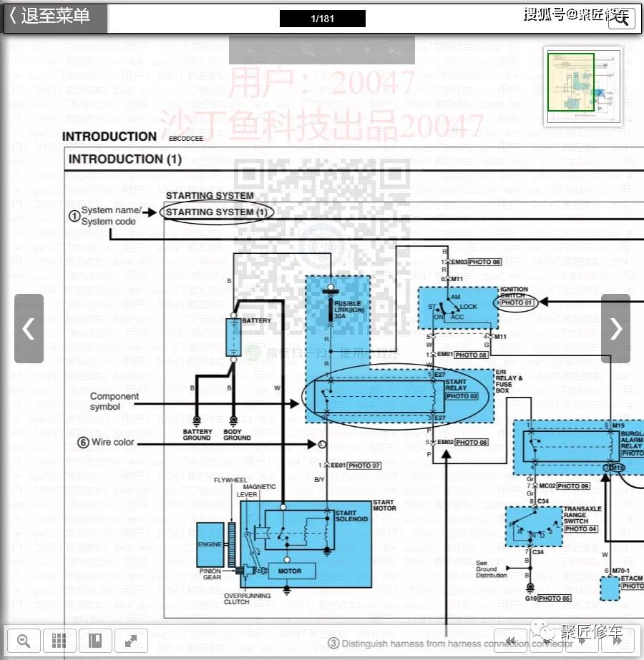Jump to the last page

617,641
